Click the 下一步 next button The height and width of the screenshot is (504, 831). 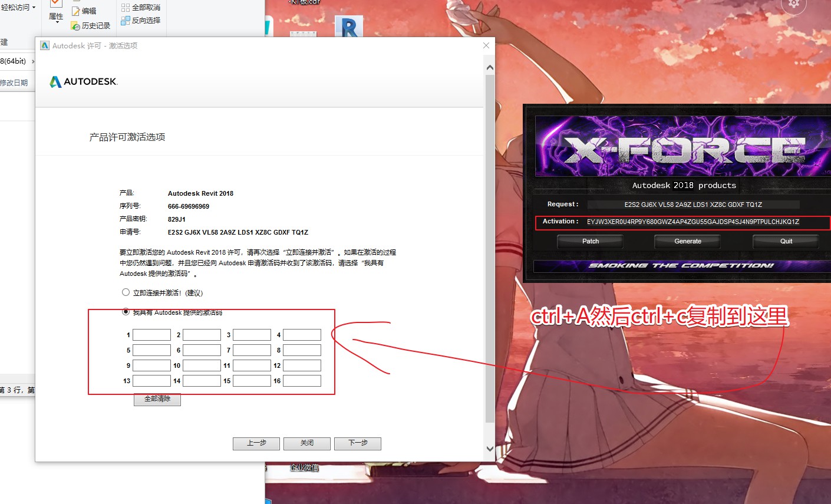pos(358,443)
